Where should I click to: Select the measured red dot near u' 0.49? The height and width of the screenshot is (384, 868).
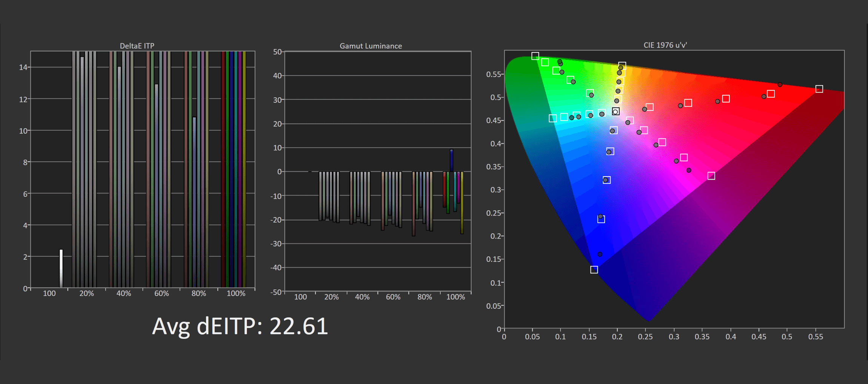click(780, 84)
